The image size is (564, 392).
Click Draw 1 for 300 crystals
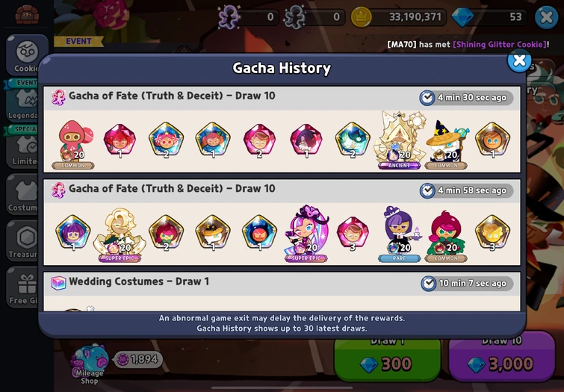click(388, 358)
